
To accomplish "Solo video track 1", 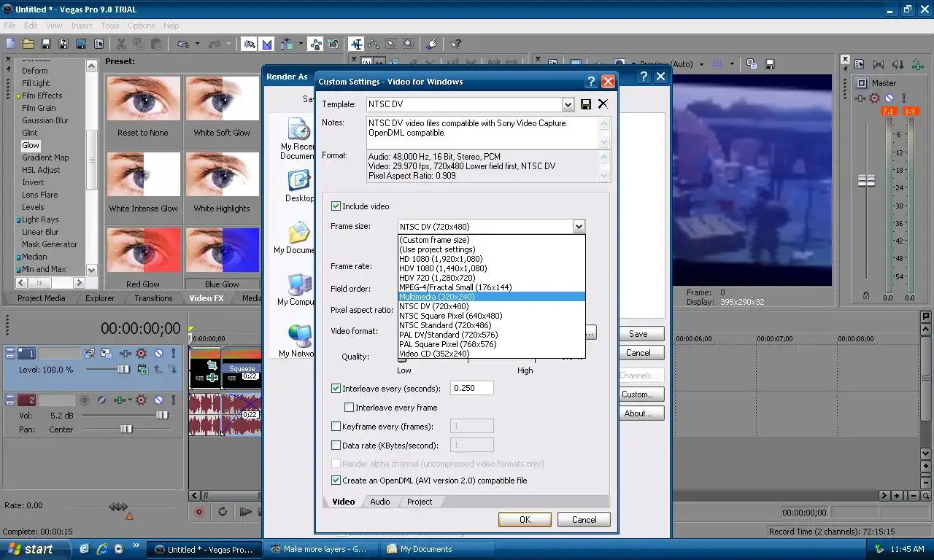I will tap(174, 354).
